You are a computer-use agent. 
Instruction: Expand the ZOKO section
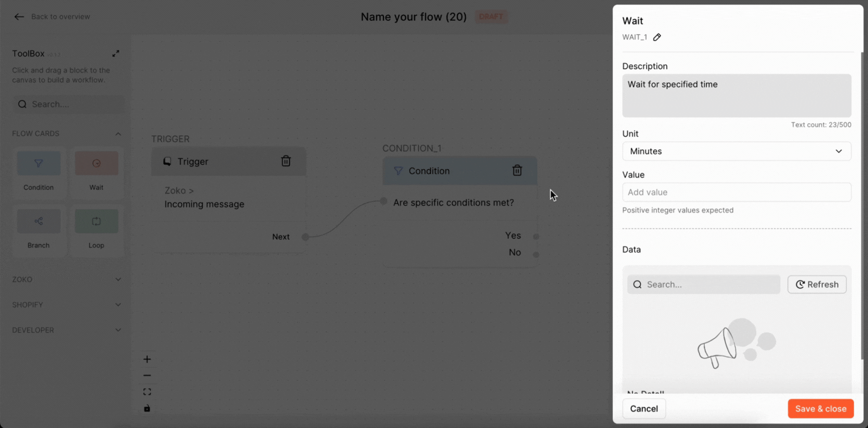(x=118, y=279)
